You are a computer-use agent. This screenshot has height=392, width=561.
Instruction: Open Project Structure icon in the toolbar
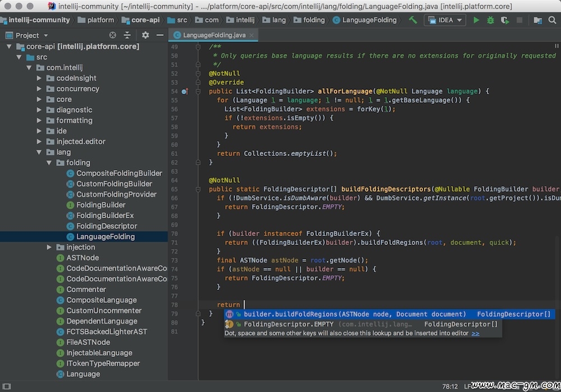tap(538, 20)
